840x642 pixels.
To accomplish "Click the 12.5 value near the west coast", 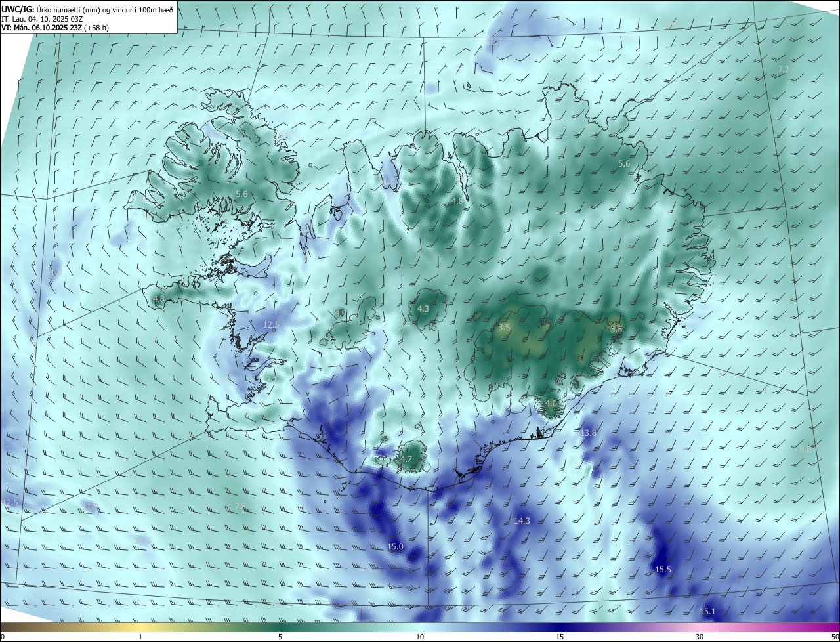I will [271, 324].
